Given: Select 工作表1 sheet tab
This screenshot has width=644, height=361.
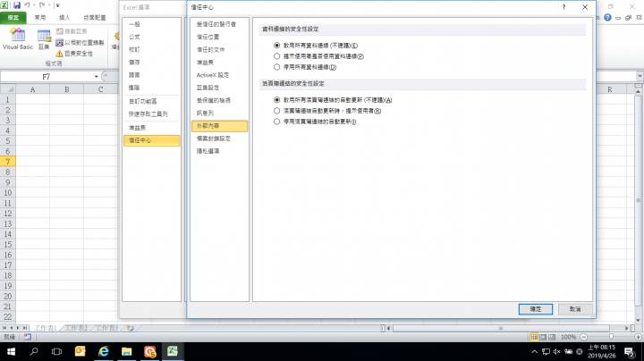Looking at the screenshot, I should pyautogui.click(x=45, y=328).
